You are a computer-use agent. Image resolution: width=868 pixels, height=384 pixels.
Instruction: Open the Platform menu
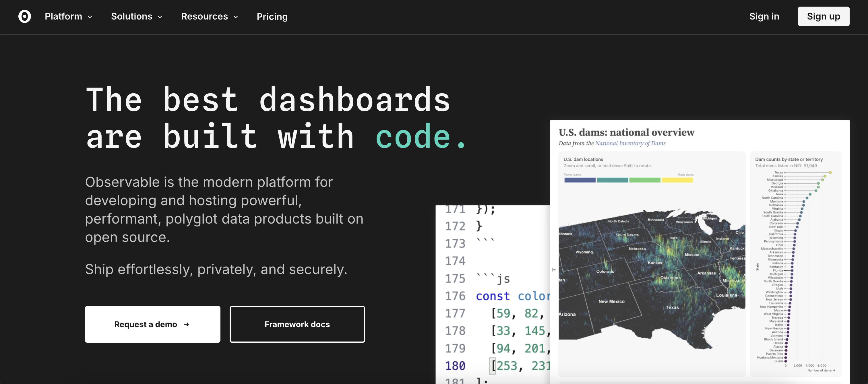click(63, 17)
